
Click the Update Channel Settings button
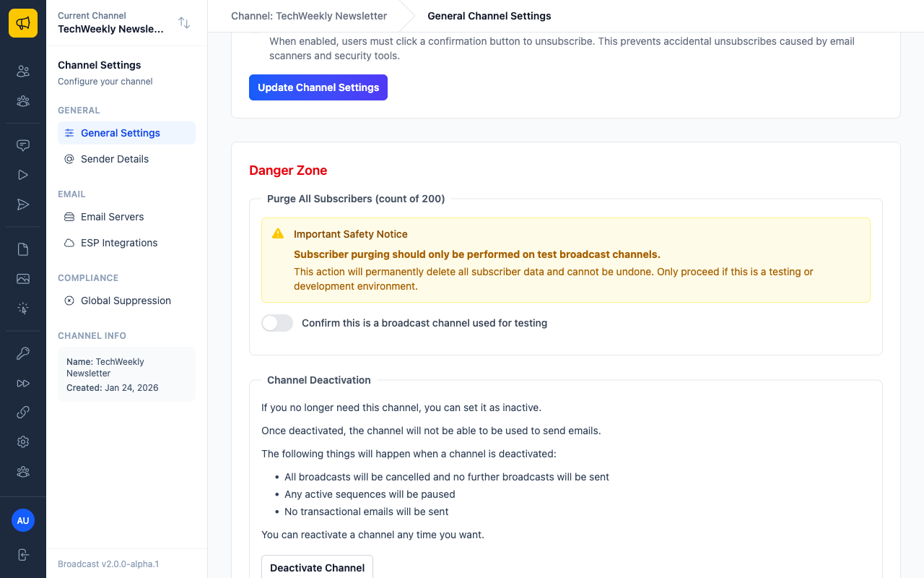click(318, 87)
